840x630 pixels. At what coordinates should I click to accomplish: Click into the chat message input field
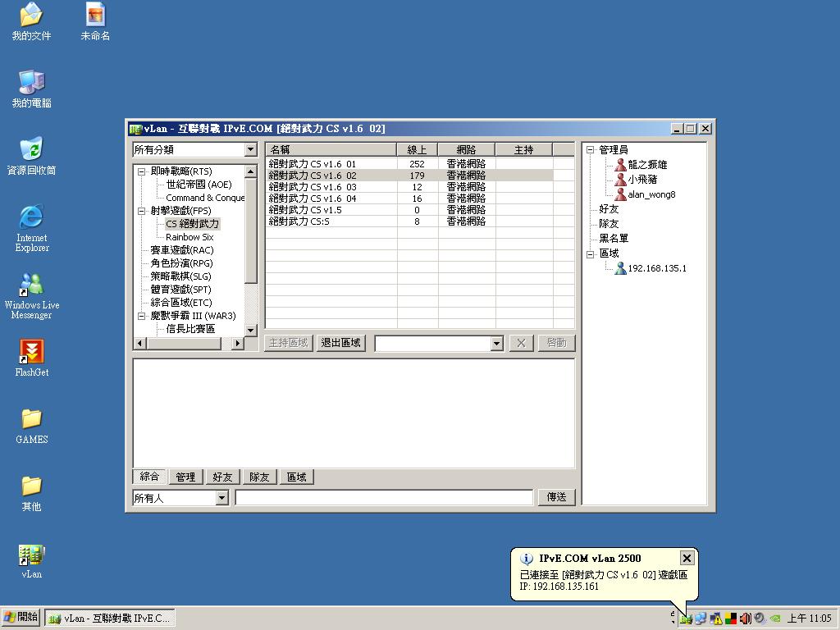click(x=384, y=498)
